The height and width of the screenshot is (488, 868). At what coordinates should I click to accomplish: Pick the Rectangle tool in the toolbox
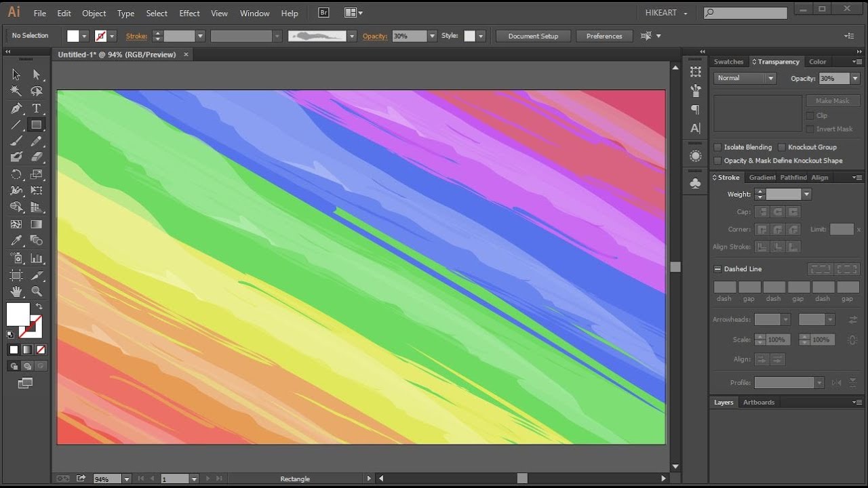[x=37, y=125]
